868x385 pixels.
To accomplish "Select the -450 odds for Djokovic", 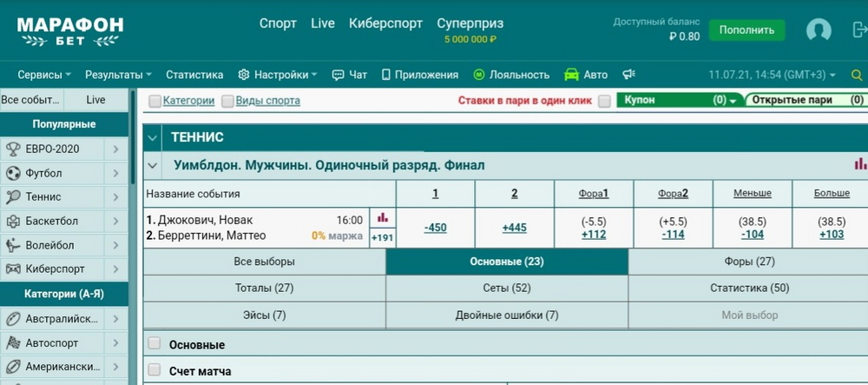I will click(x=435, y=228).
